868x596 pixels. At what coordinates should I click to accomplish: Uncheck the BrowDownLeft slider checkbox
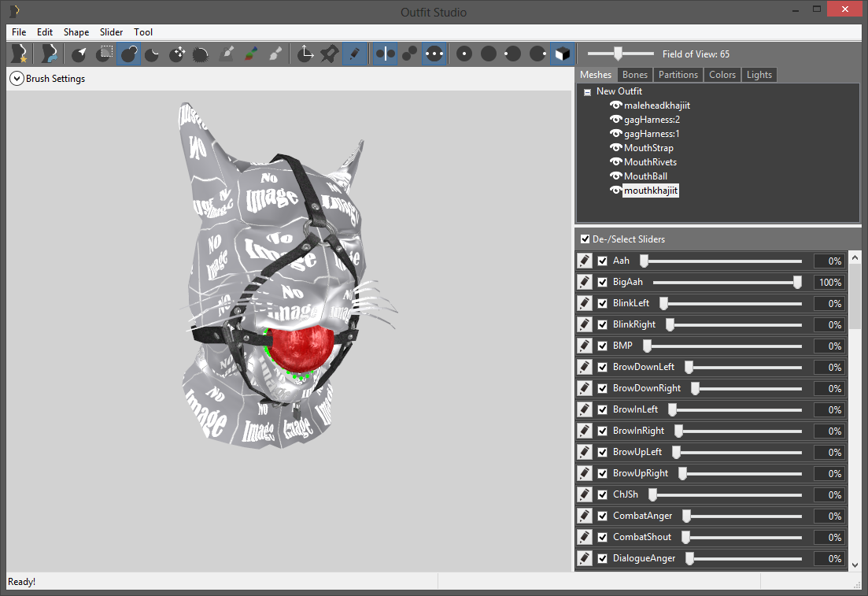(x=603, y=367)
